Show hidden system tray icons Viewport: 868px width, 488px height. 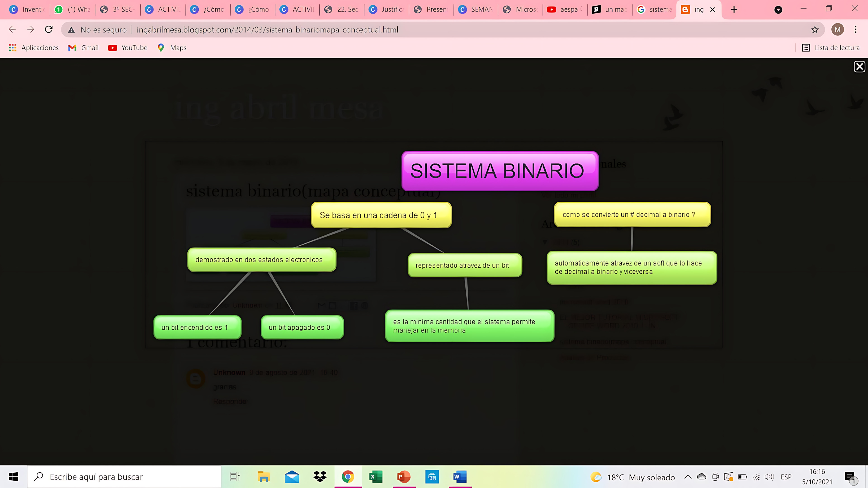(x=688, y=476)
